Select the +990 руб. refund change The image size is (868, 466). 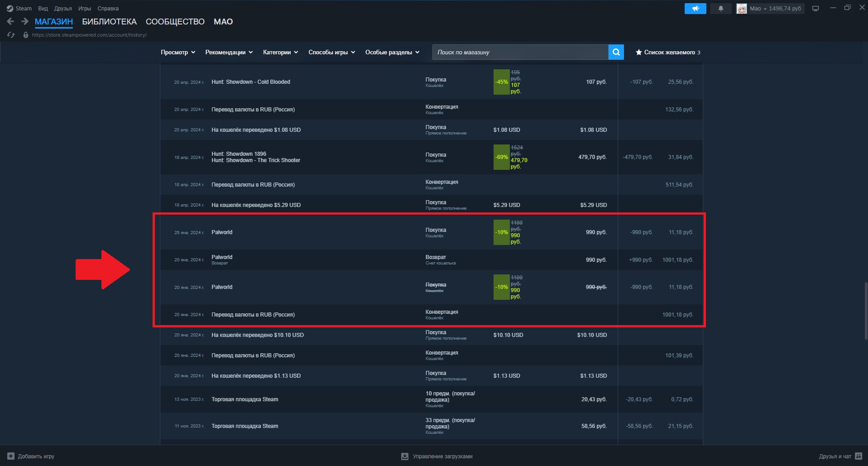pyautogui.click(x=641, y=260)
